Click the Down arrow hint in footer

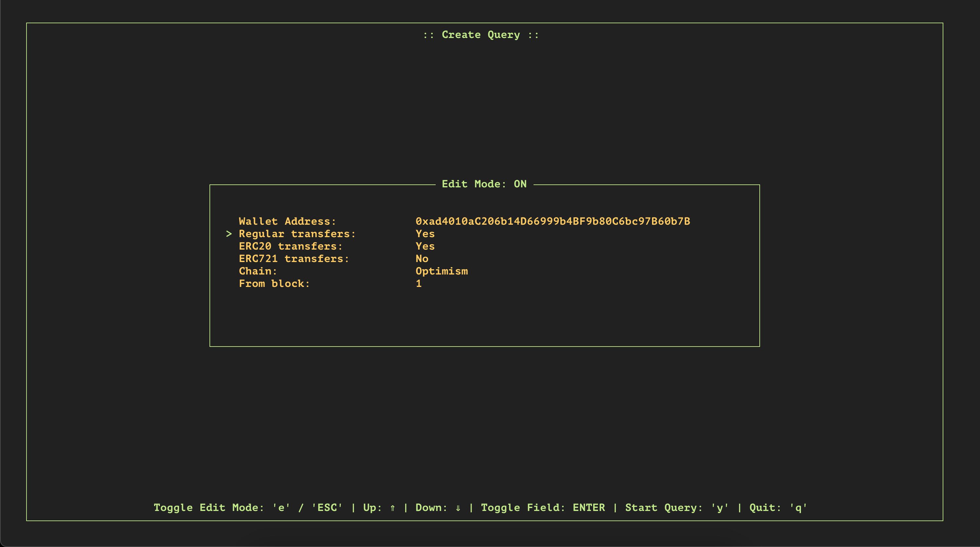tap(438, 508)
